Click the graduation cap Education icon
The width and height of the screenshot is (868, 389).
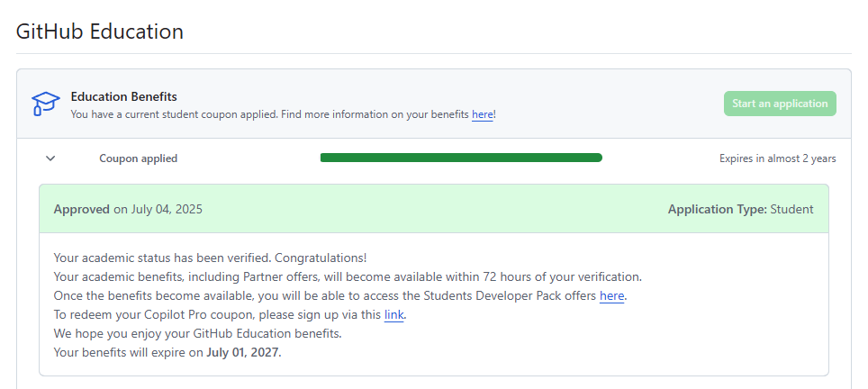45,104
